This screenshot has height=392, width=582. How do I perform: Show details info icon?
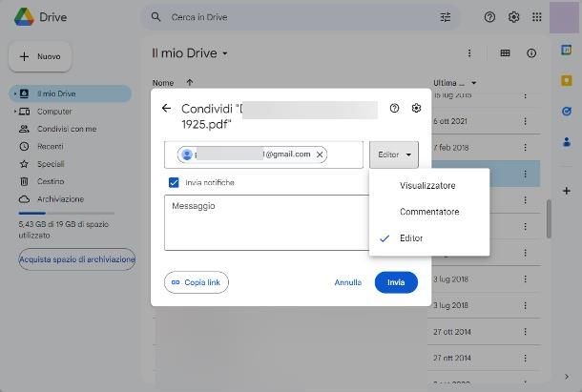[531, 53]
